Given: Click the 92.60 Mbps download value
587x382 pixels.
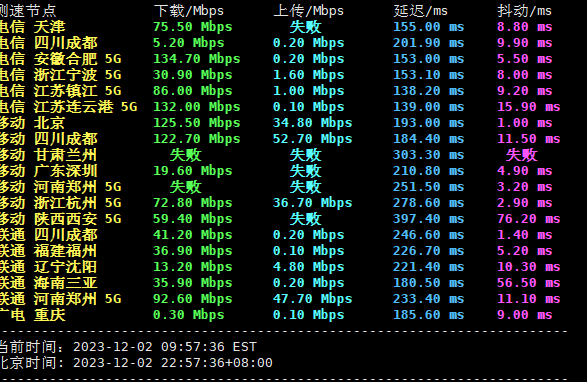Looking at the screenshot, I should pos(193,299).
